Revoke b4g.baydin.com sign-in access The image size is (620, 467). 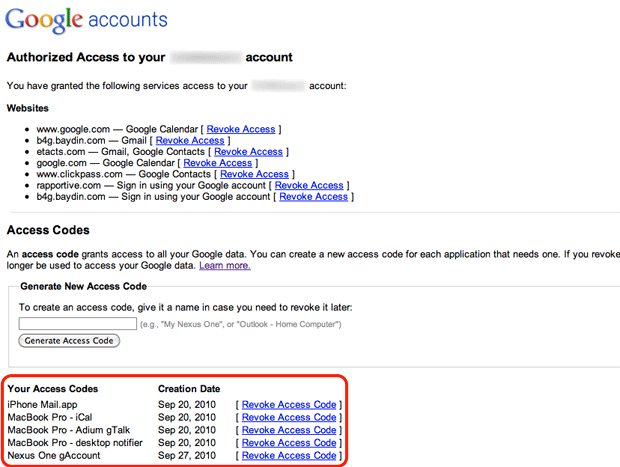pos(314,197)
